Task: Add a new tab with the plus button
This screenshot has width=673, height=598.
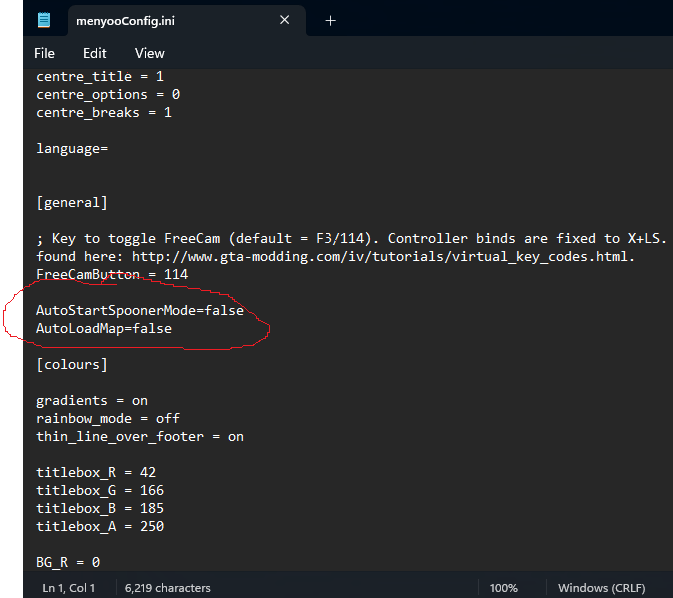Action: 330,20
